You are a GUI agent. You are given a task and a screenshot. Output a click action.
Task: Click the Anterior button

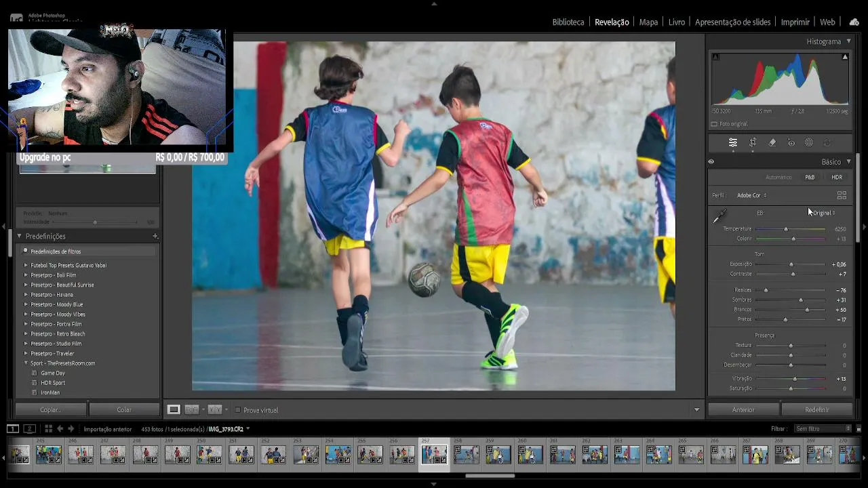pyautogui.click(x=743, y=409)
